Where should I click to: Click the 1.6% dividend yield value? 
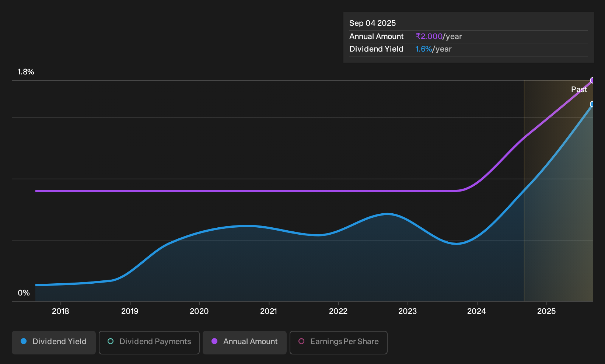pyautogui.click(x=424, y=49)
